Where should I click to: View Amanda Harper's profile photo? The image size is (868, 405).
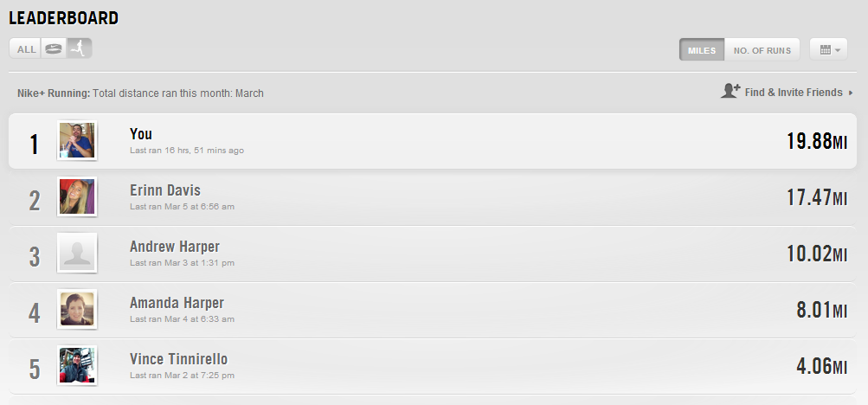77,309
